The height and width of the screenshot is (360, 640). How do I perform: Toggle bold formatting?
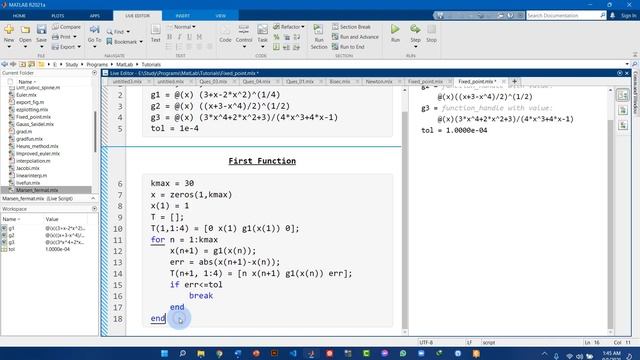click(169, 37)
